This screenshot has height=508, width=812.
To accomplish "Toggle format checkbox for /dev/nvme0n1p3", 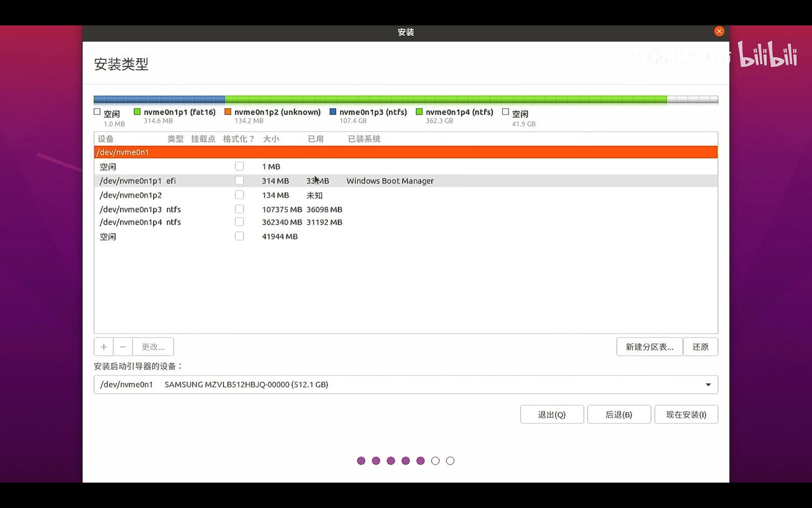I will pyautogui.click(x=239, y=209).
